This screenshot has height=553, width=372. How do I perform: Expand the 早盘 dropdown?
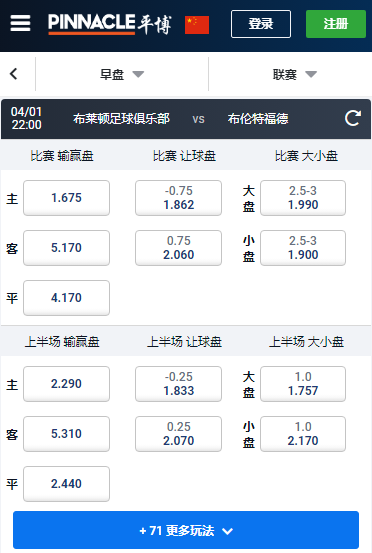[122, 74]
